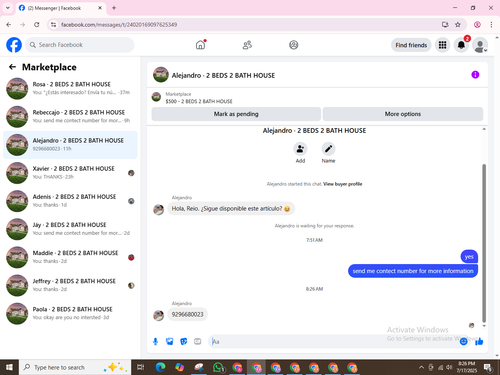The image size is (500, 375).
Task: Open WhatsApp from taskbar
Action: 218,367
